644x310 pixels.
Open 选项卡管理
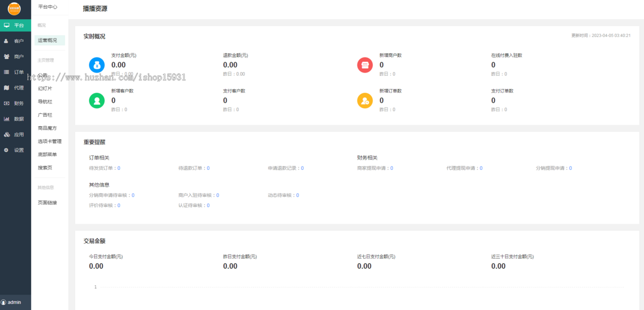pyautogui.click(x=50, y=141)
